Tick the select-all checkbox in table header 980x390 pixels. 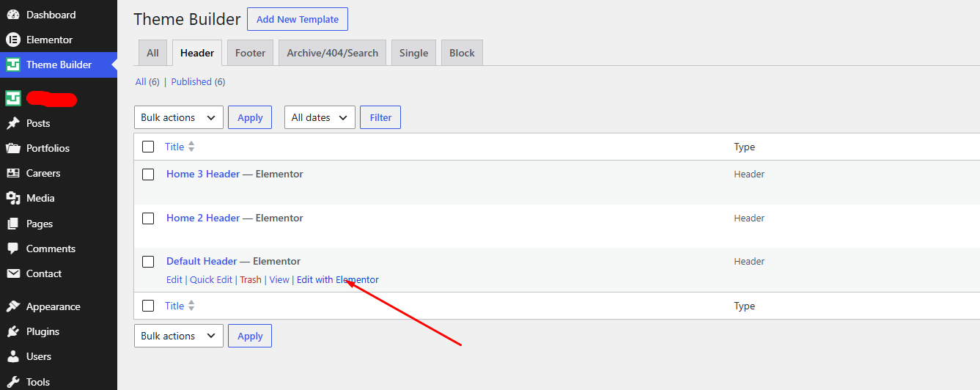(x=148, y=147)
